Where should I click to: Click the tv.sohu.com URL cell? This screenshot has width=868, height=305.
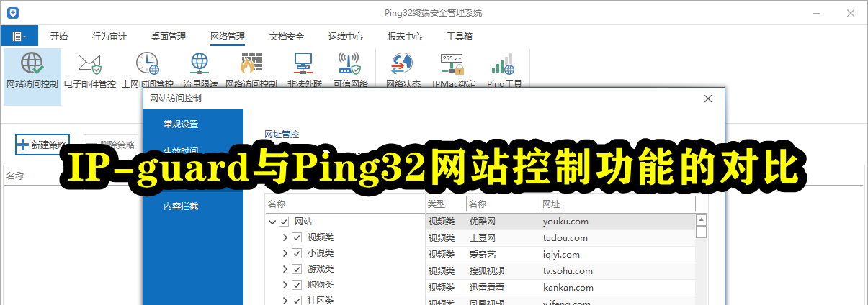point(568,271)
